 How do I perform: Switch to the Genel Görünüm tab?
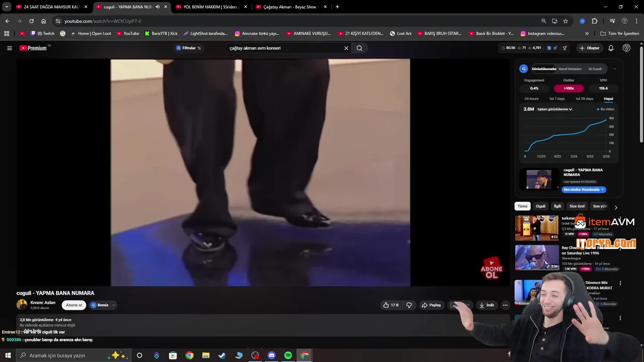click(570, 69)
